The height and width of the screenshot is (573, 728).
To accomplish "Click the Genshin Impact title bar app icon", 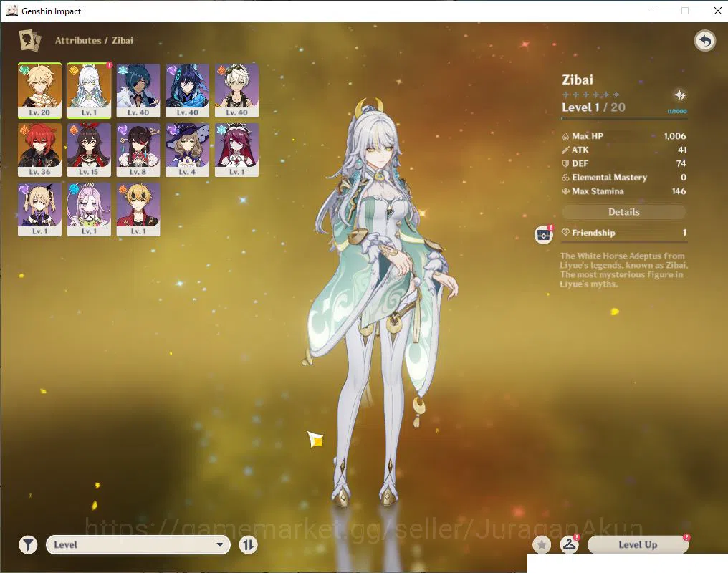I will pos(12,11).
